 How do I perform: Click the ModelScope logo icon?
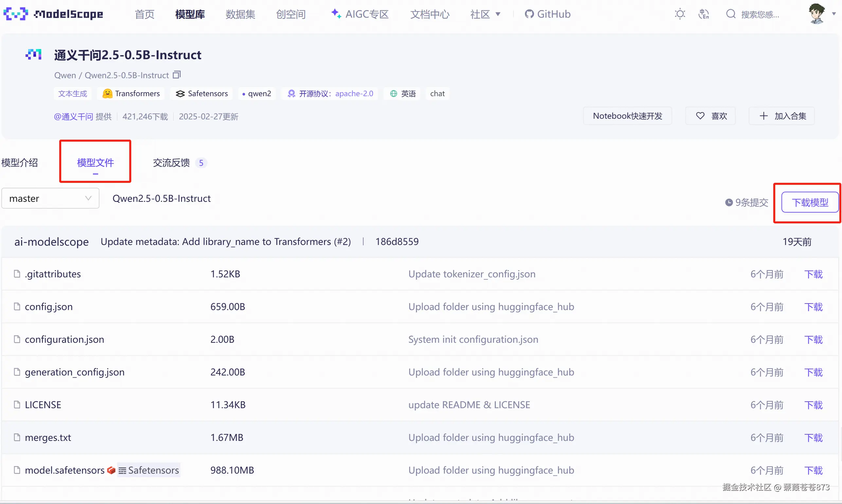(16, 14)
